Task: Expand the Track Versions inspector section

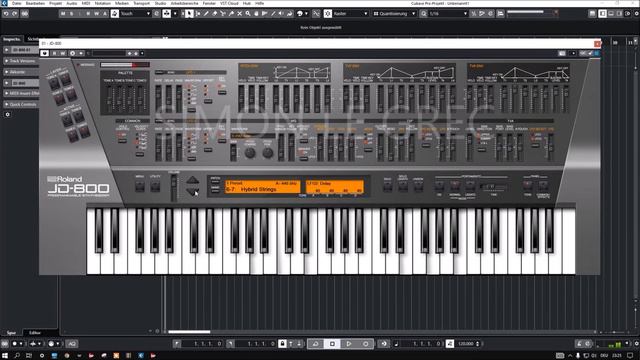Action: (22, 61)
